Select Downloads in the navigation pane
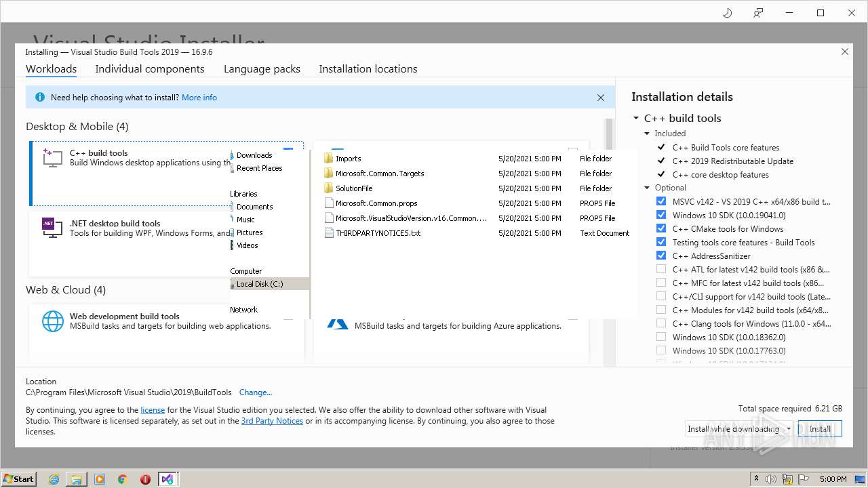This screenshot has width=868, height=488. (x=254, y=155)
